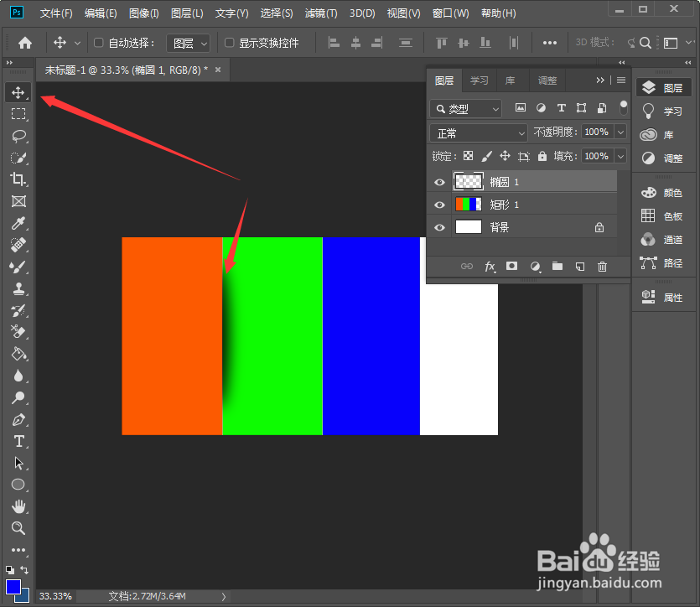Hide the 背景 layer
Screen dimensions: 700x607
pyautogui.click(x=440, y=228)
